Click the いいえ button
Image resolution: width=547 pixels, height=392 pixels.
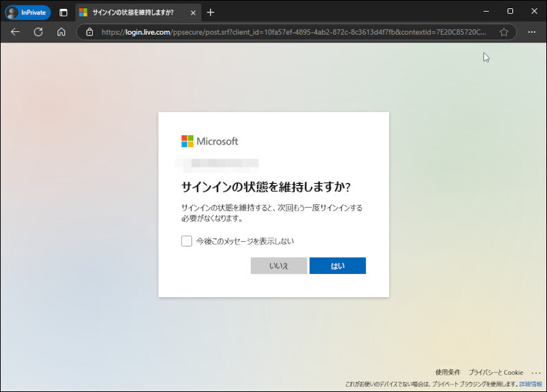point(279,266)
